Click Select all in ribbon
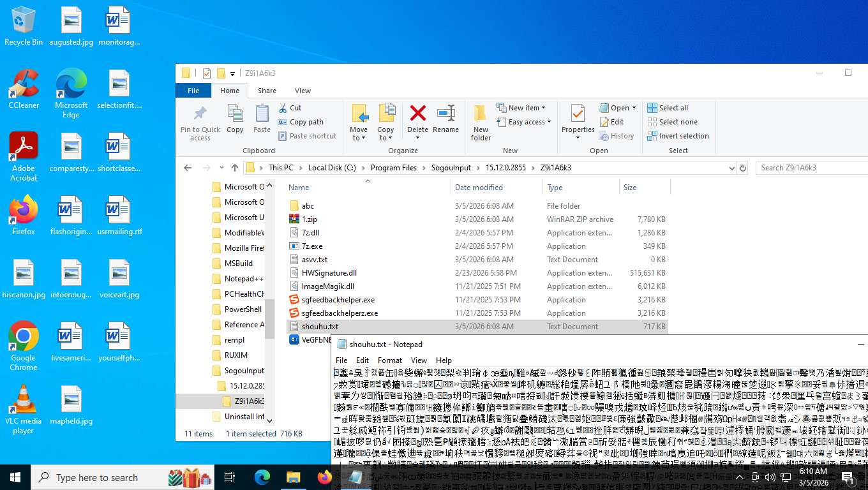This screenshot has height=490, width=868. [x=668, y=108]
